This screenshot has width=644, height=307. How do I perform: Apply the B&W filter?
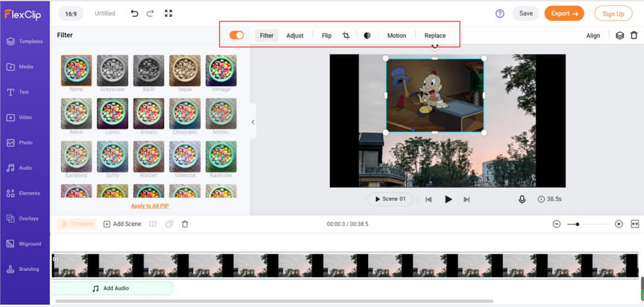149,71
